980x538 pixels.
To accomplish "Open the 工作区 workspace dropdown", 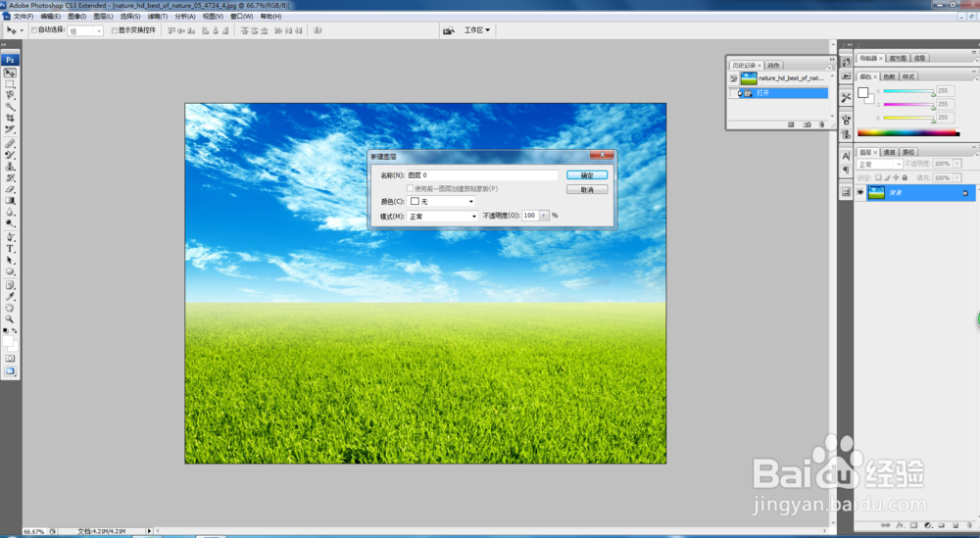I will pos(477,30).
